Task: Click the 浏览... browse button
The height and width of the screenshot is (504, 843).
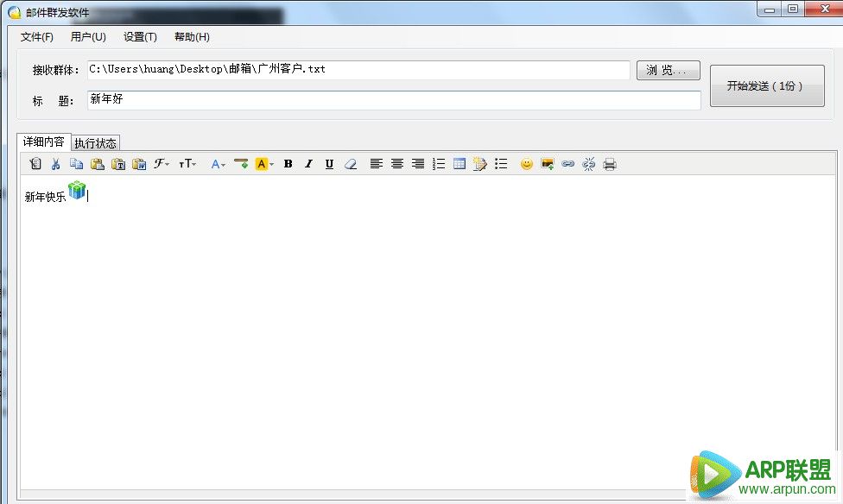Action: 669,70
